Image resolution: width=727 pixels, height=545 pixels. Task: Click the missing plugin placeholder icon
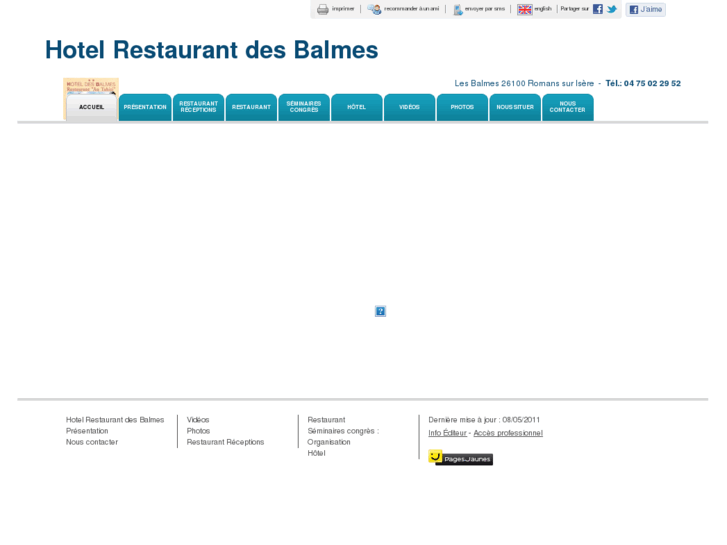pyautogui.click(x=380, y=311)
